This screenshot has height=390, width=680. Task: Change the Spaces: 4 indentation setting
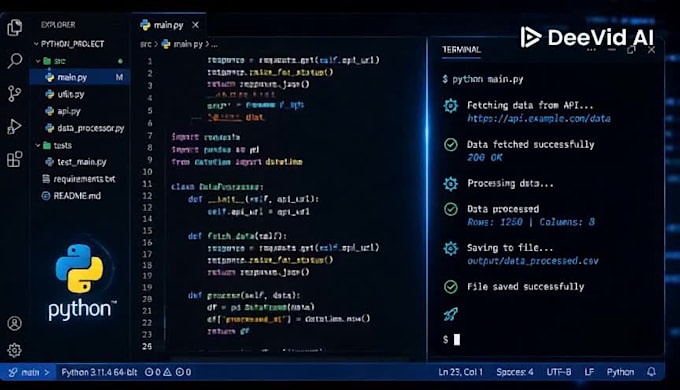point(515,372)
